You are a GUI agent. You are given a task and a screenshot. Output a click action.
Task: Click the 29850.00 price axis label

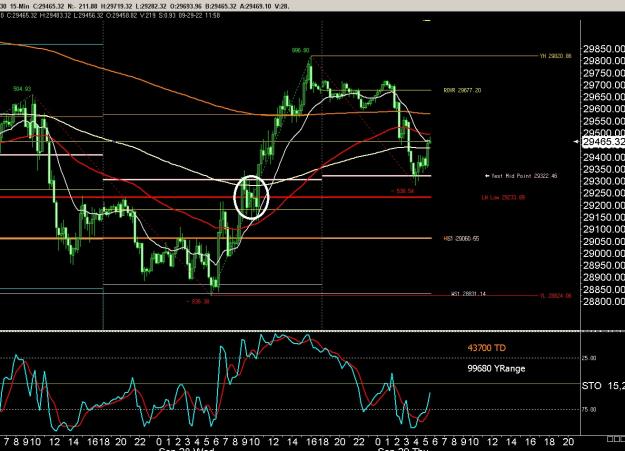click(604, 49)
